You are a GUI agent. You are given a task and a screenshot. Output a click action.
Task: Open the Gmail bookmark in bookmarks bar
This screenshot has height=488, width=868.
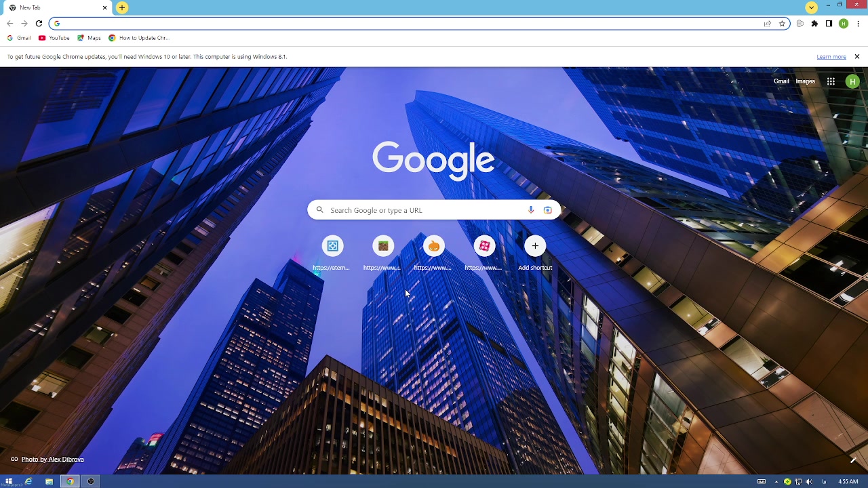[x=19, y=38]
